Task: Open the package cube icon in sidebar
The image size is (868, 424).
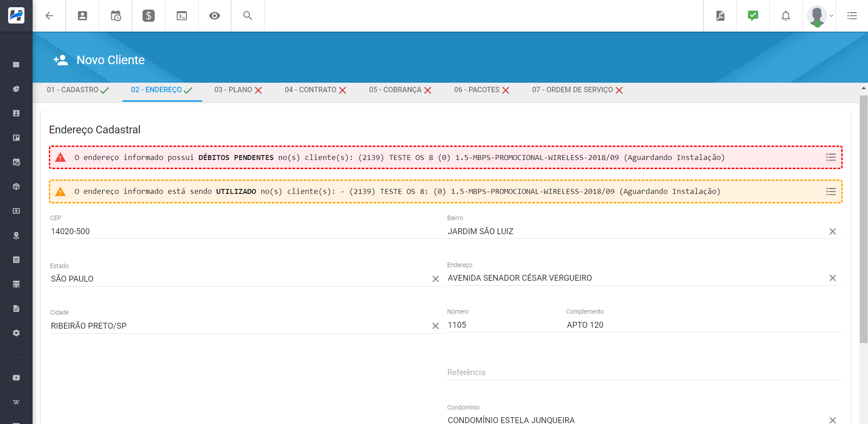Action: tap(16, 187)
